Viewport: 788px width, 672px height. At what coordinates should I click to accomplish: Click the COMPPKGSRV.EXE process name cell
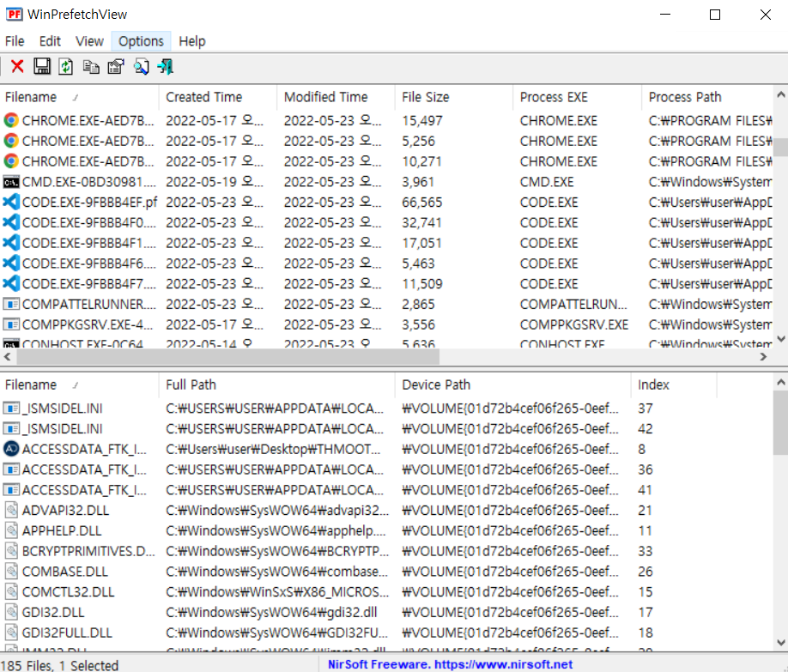pos(574,324)
